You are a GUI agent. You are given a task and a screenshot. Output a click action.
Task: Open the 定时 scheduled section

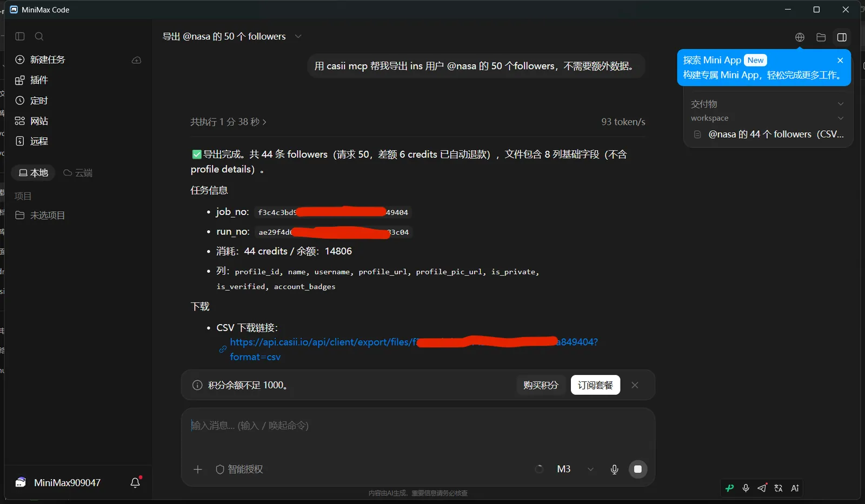pos(32,100)
